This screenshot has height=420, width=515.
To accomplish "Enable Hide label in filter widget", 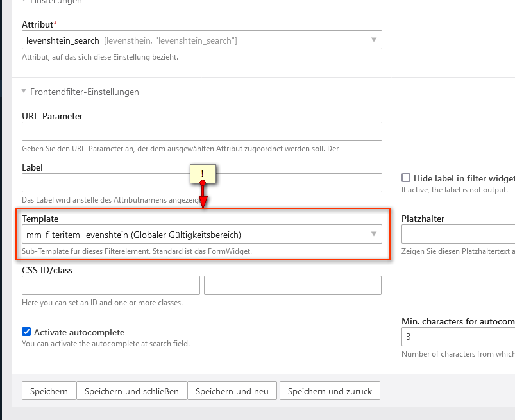I will click(x=406, y=178).
